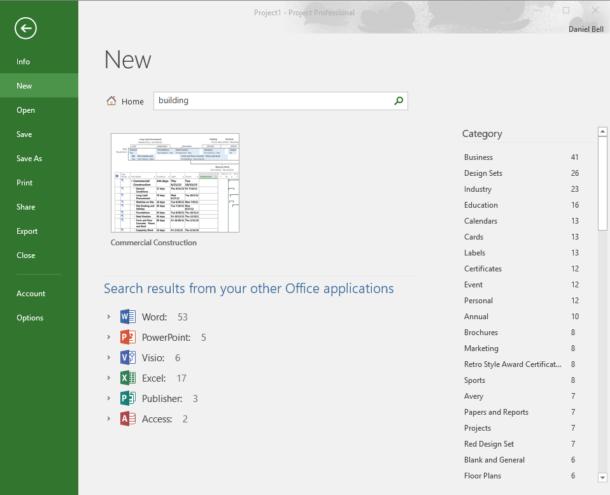This screenshot has height=495, width=610.
Task: Filter by Certificates category
Action: pyautogui.click(x=521, y=269)
